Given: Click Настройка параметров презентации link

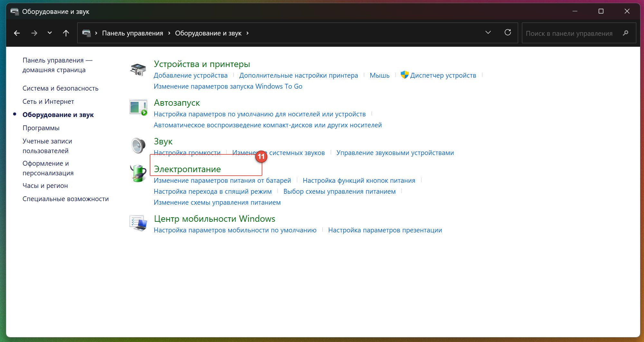Looking at the screenshot, I should point(385,230).
